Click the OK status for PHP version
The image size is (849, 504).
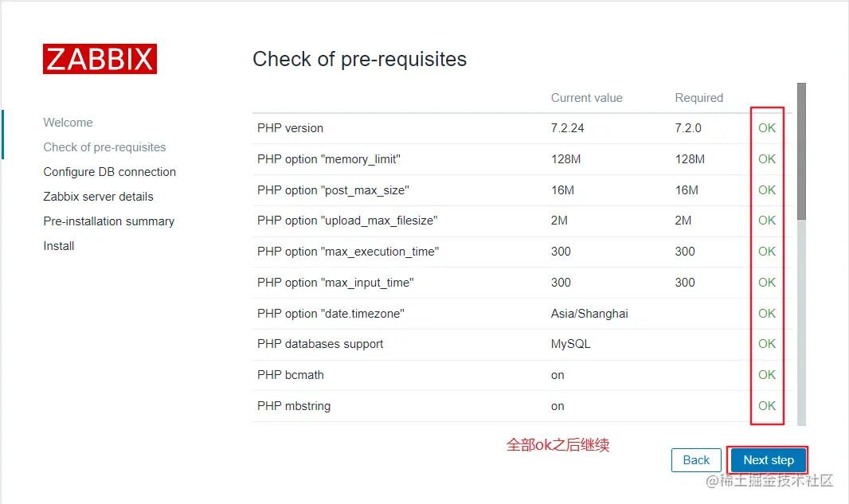click(767, 128)
